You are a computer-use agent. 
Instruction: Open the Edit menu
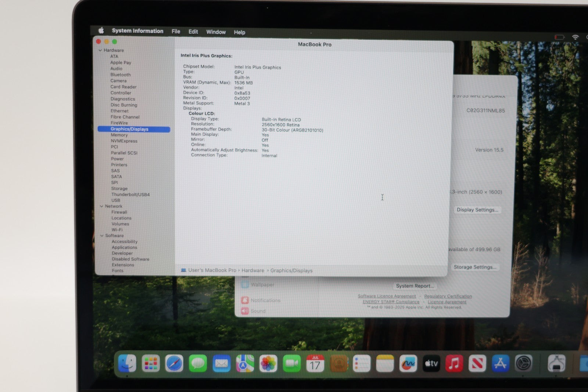(193, 32)
